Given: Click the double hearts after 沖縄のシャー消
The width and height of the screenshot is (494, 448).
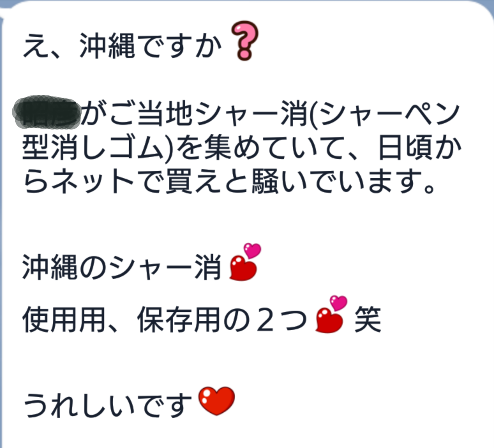Looking at the screenshot, I should pos(245,262).
